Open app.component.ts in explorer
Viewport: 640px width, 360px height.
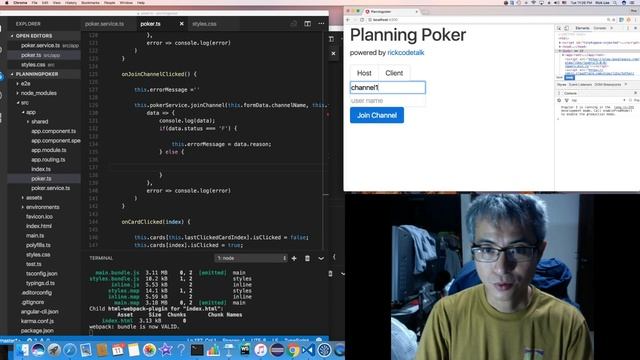coord(53,131)
